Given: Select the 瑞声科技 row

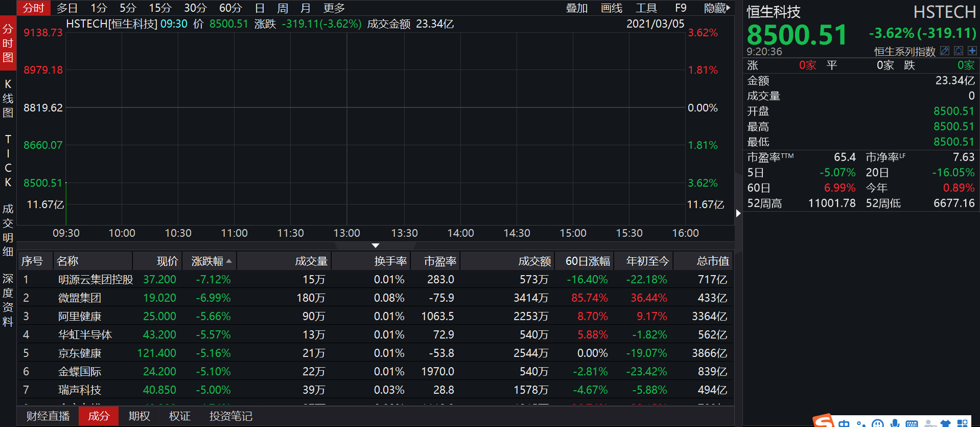Looking at the screenshot, I should pyautogui.click(x=376, y=390).
